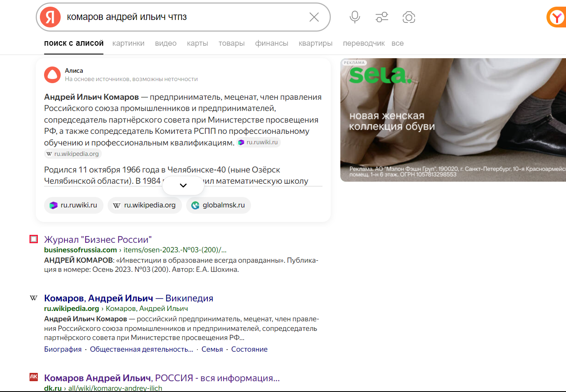
Task: Go to "Общественная деятельность..." sitelink
Action: click(x=141, y=349)
